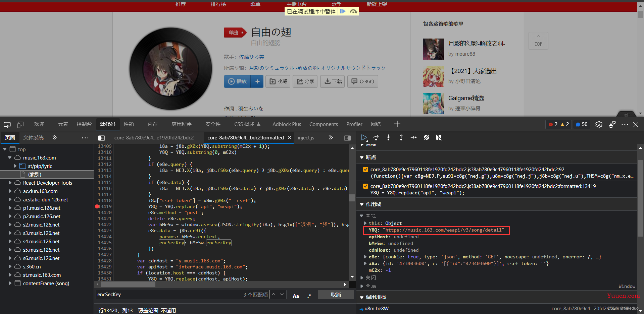Collapse the 调用堆栈 call stack section
This screenshot has height=314, width=644.
[x=362, y=297]
